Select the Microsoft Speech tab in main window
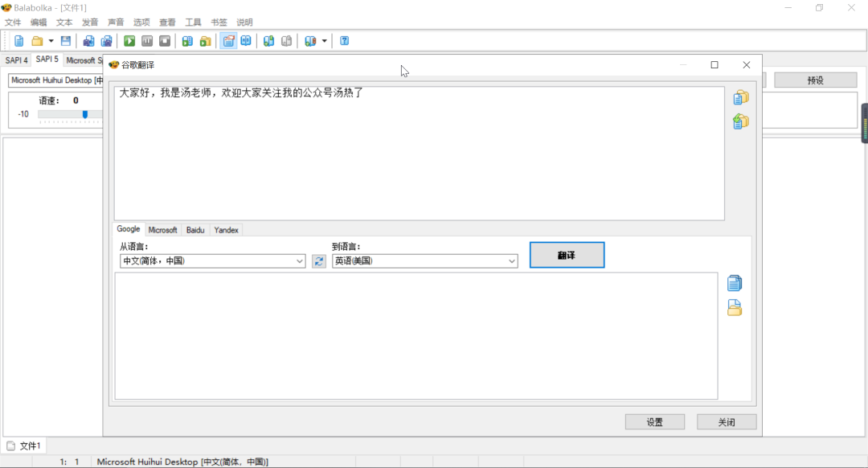The height and width of the screenshot is (468, 868). [84, 60]
